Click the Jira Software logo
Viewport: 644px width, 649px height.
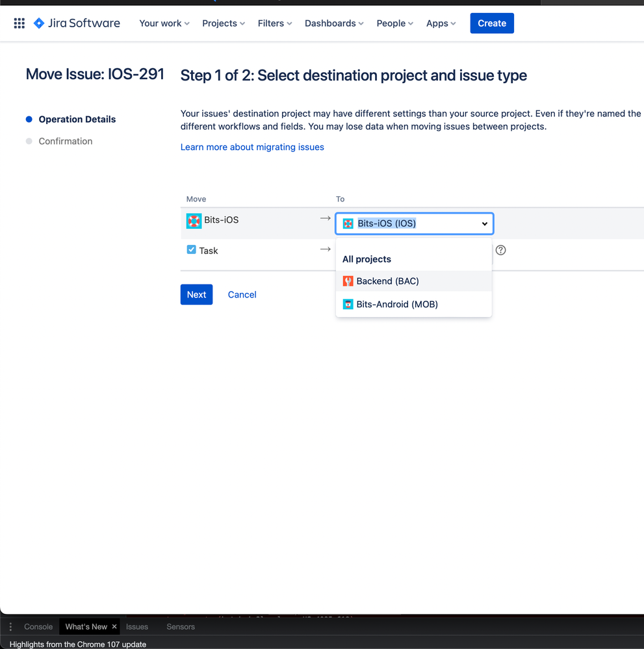[77, 23]
